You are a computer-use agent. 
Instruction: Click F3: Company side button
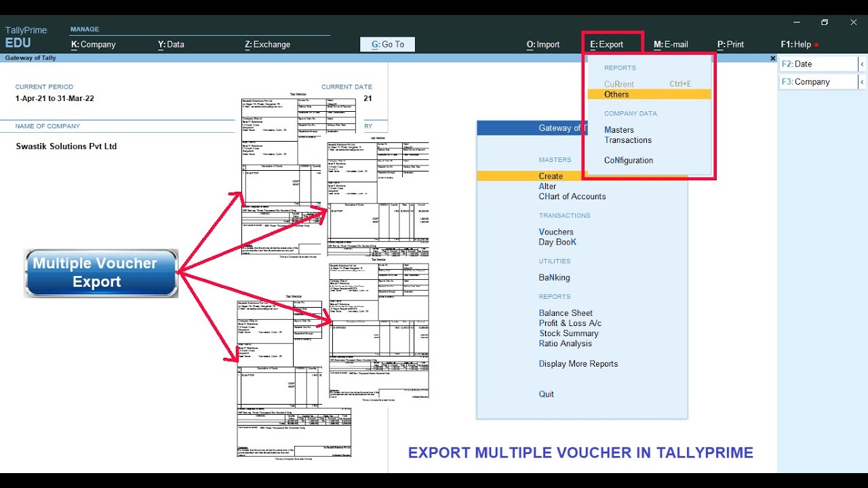(818, 82)
